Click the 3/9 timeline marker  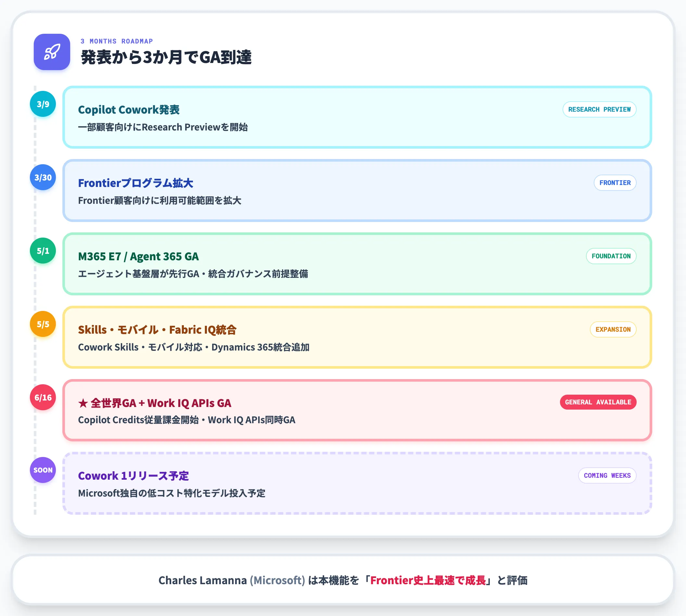coord(43,104)
